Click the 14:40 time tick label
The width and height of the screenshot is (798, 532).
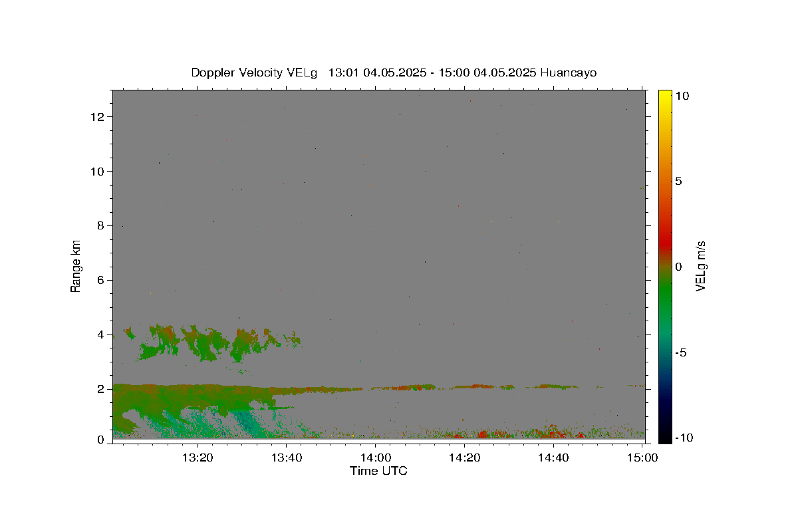[553, 458]
